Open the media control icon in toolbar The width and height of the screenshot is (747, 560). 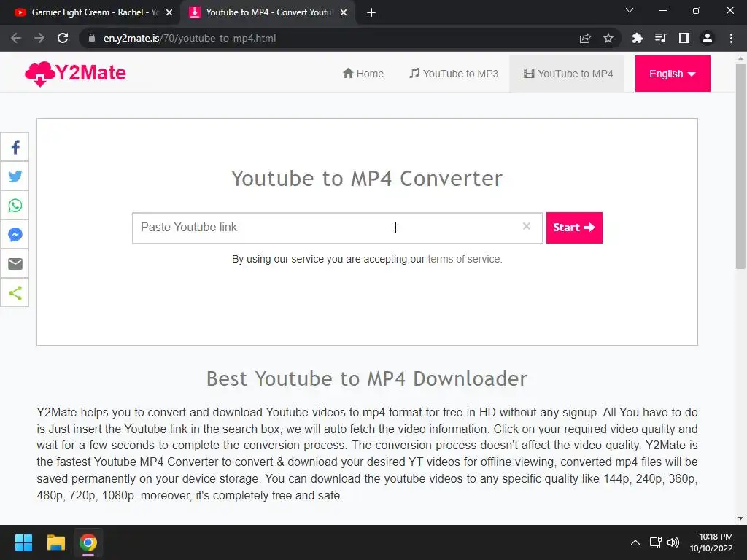[660, 38]
